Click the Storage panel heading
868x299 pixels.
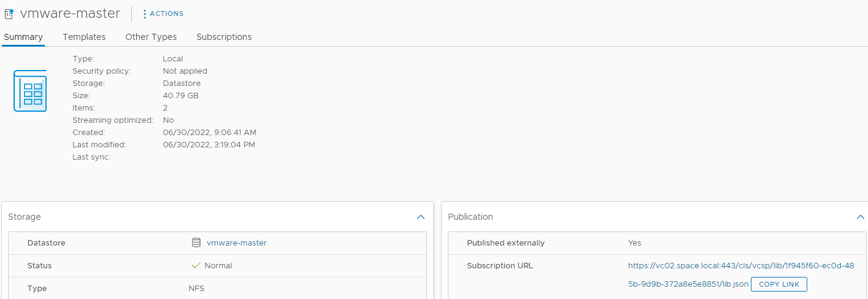[25, 217]
